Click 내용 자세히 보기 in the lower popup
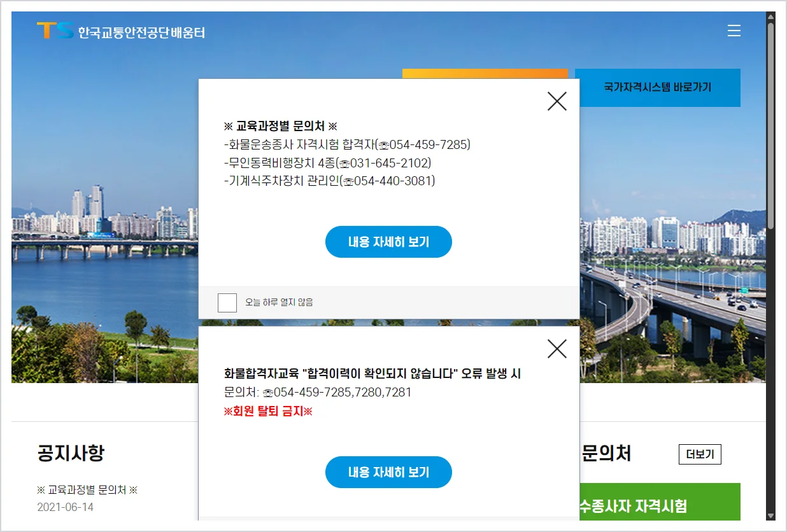Viewport: 787px width, 532px height. point(388,472)
